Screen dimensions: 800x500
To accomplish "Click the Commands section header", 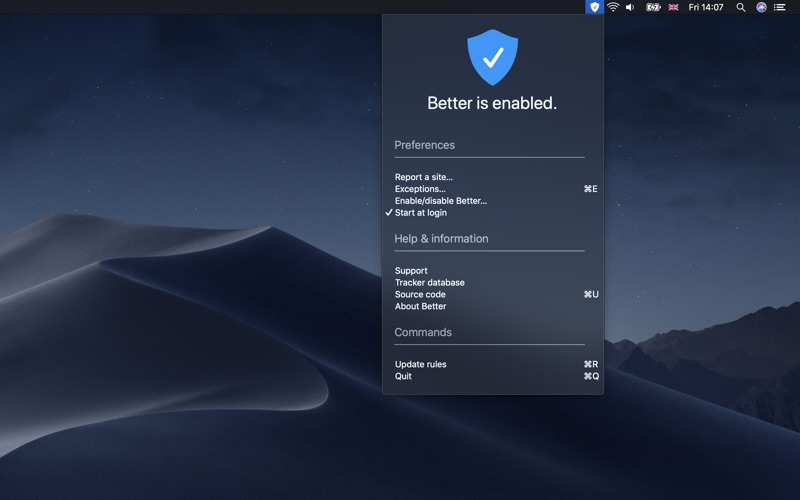I will (x=423, y=332).
